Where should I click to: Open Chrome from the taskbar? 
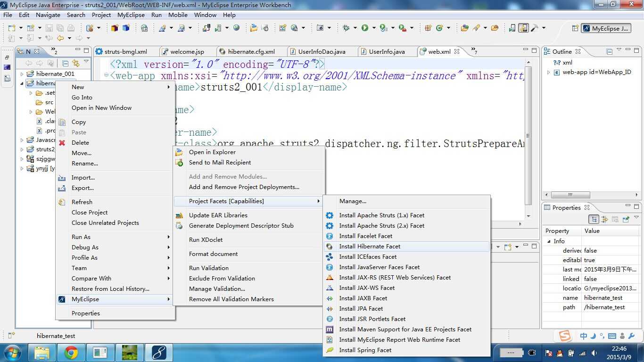[71, 352]
